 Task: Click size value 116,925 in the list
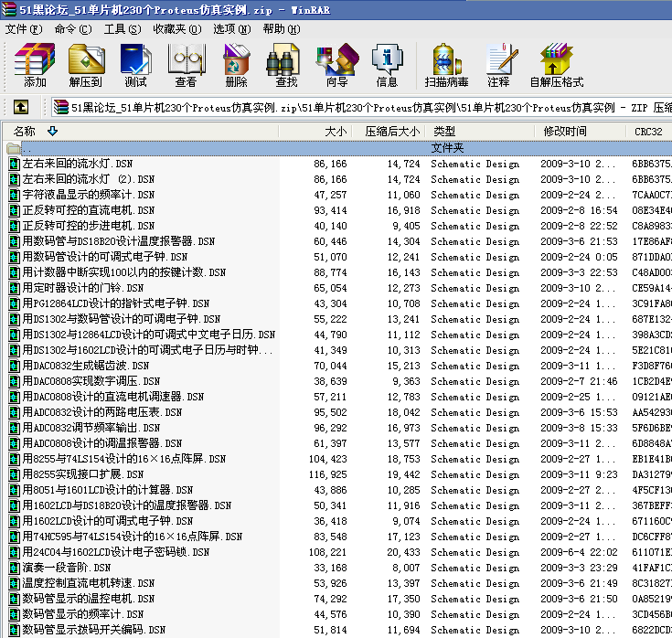pyautogui.click(x=328, y=474)
